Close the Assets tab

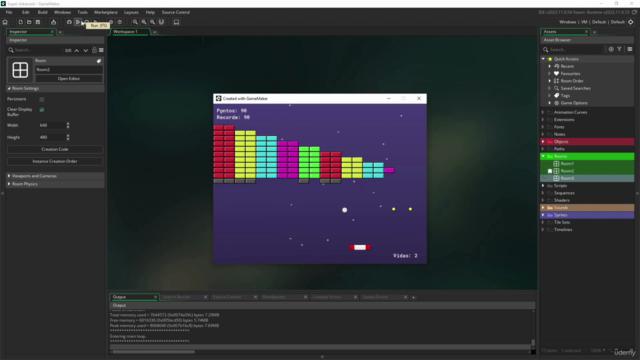click(587, 32)
